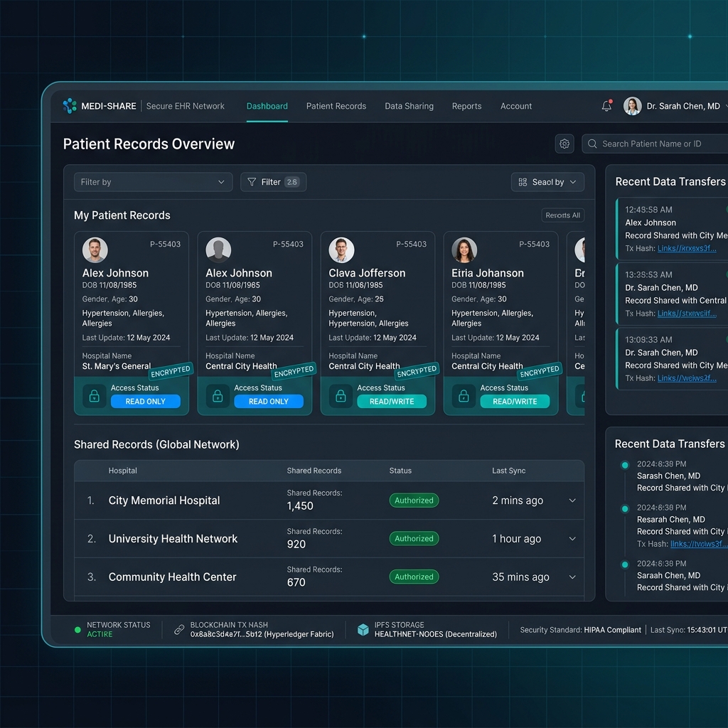
Task: Click the settings gear icon near search
Action: pos(564,143)
